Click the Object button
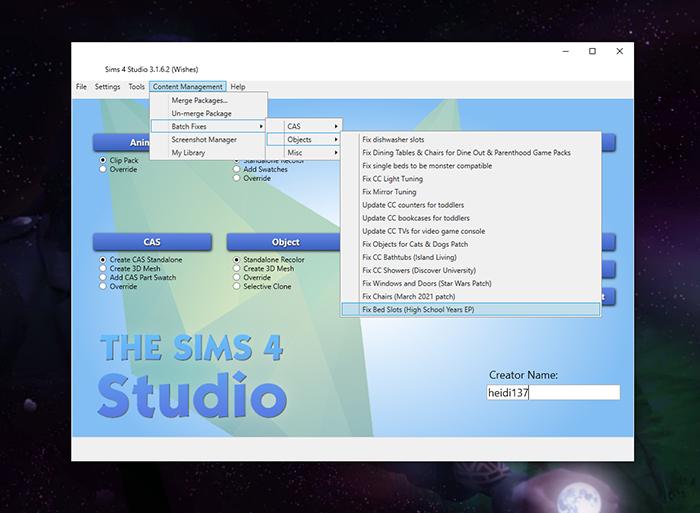The width and height of the screenshot is (700, 513). [283, 242]
